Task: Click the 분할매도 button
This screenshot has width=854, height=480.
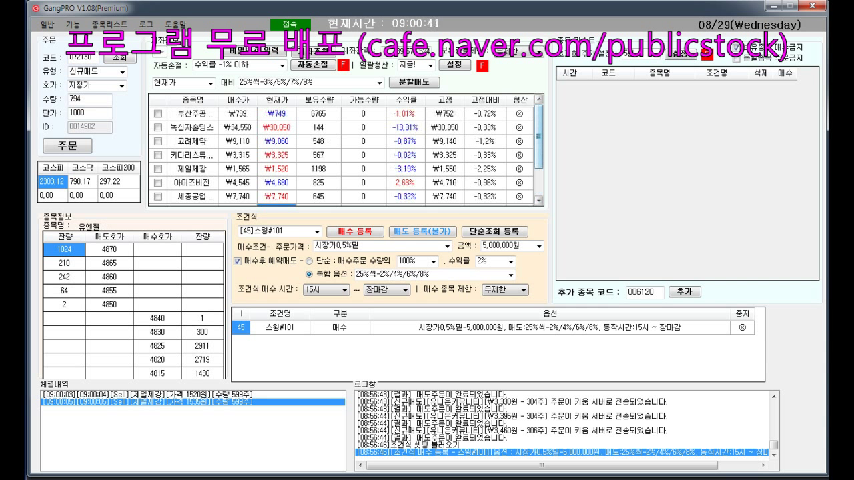Action: coord(414,82)
